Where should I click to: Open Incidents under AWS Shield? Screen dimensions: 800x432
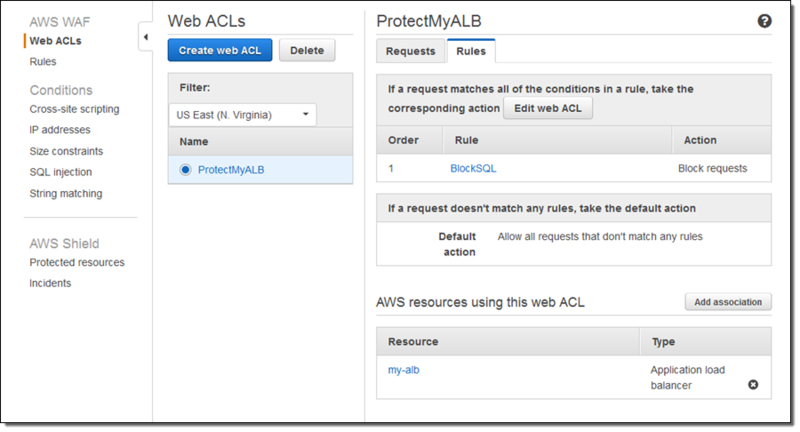click(50, 284)
